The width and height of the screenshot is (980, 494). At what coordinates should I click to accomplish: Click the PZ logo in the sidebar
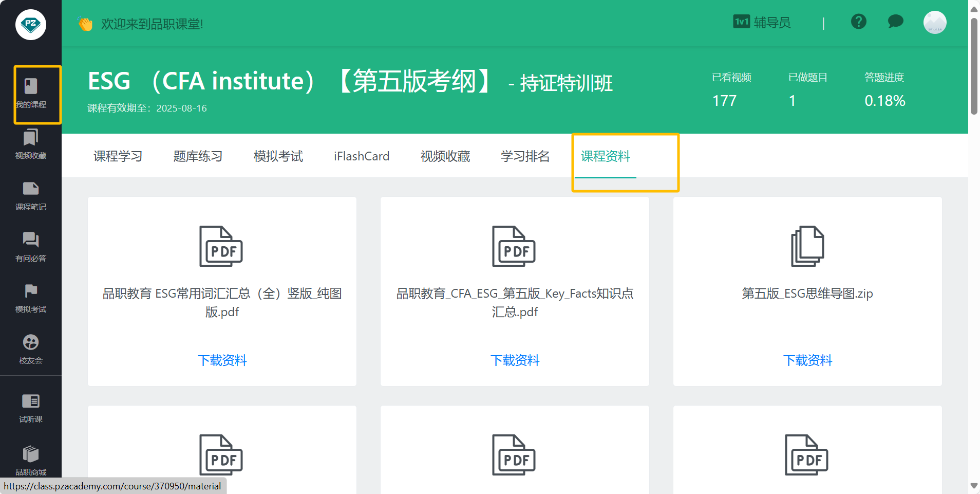point(31,24)
